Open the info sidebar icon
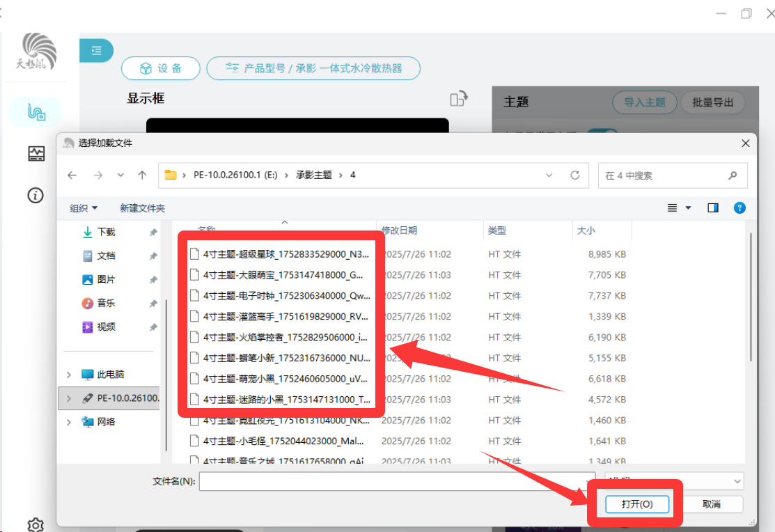Viewport: 775px width, 532px height. [35, 195]
